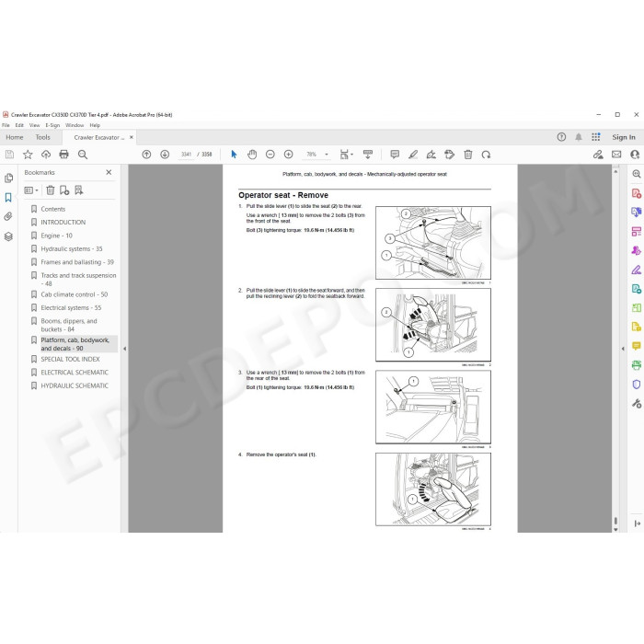
Task: Rotate page with rotate icon
Action: [x=486, y=155]
